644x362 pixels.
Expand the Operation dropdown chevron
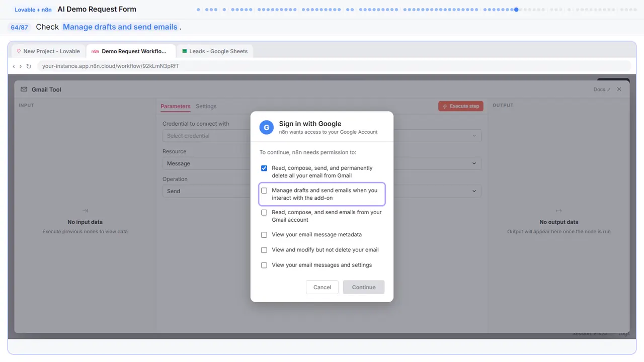474,191
